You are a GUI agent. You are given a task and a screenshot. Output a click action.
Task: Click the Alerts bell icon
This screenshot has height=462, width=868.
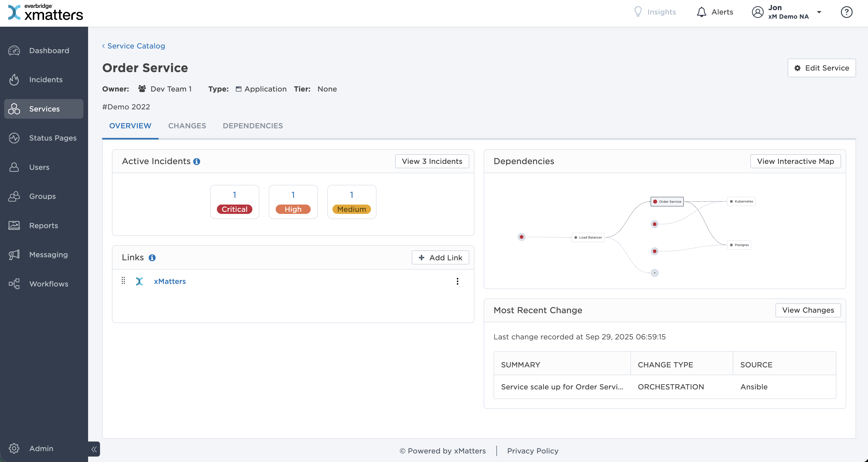click(701, 12)
